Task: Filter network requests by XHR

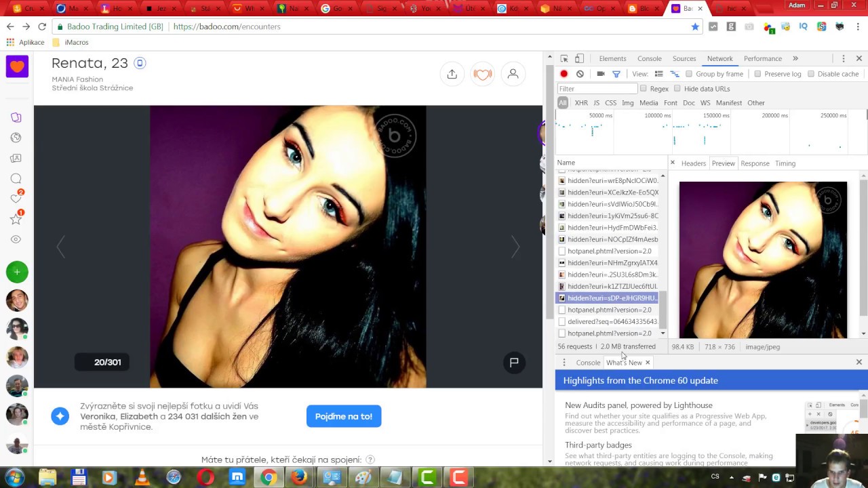Action: pyautogui.click(x=581, y=103)
